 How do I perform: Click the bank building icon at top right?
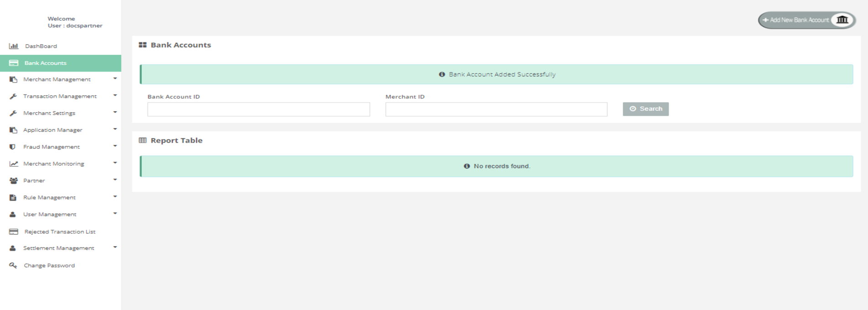(842, 20)
